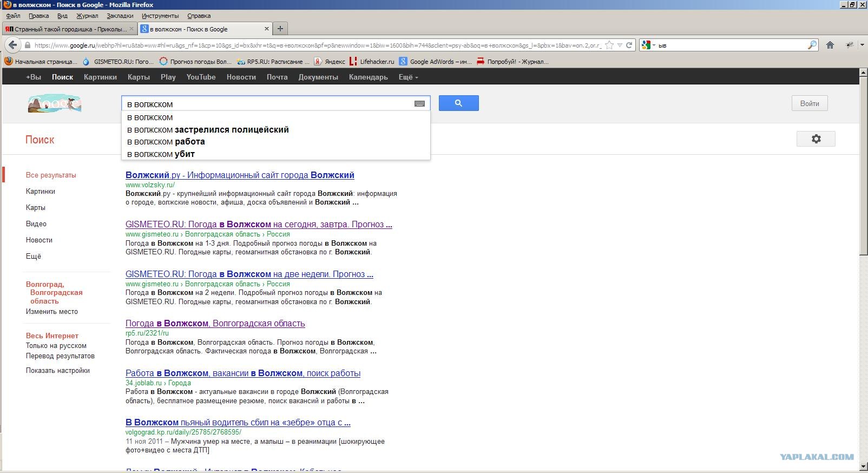868x473 pixels.
Task: Bookmark this page with the star icon
Action: [609, 45]
